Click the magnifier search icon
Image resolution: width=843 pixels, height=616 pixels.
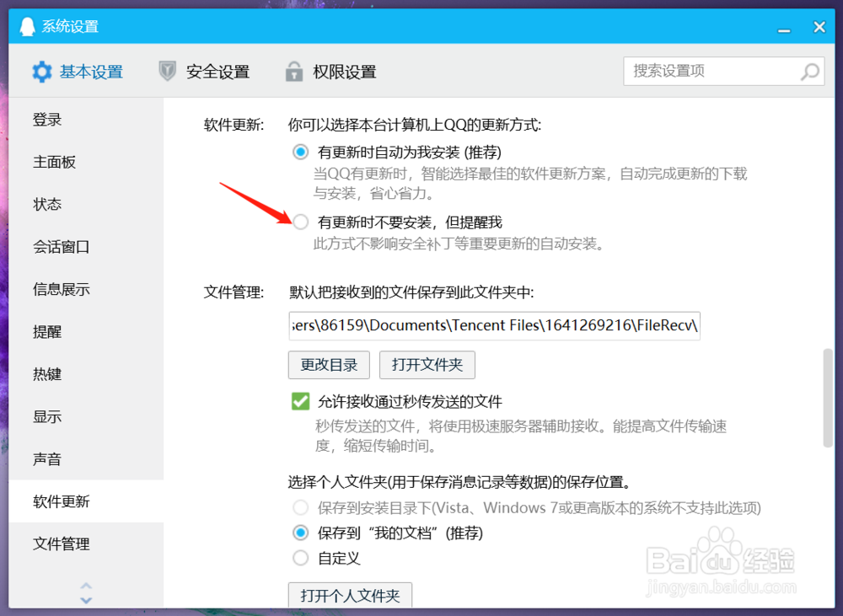[810, 72]
